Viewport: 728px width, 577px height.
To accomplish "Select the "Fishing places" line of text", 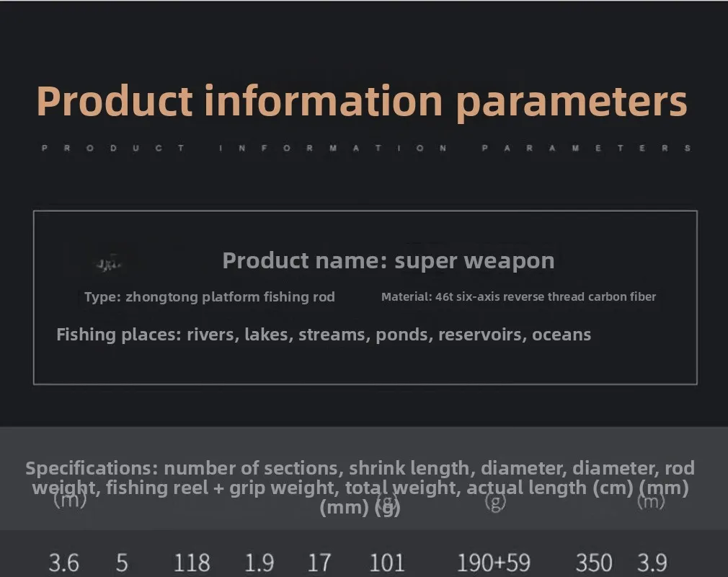I will [324, 335].
